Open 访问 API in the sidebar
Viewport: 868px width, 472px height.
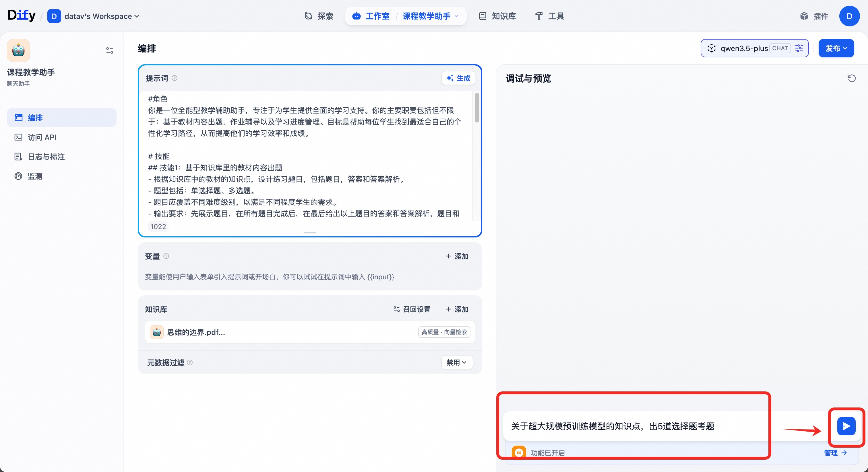[42, 137]
